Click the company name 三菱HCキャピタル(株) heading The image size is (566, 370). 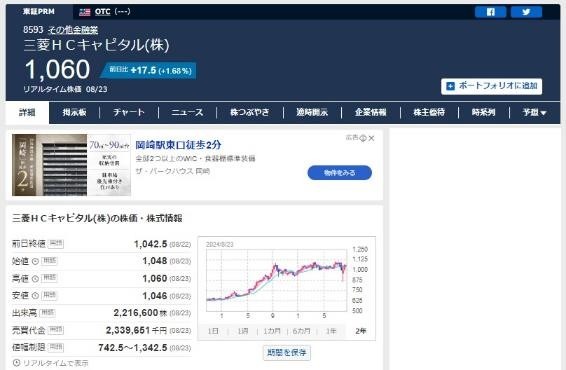click(96, 45)
